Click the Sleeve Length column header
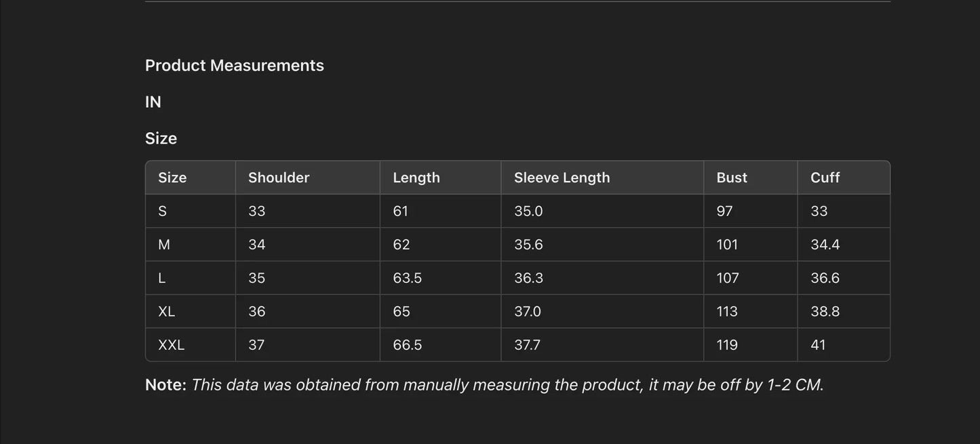The width and height of the screenshot is (980, 444). 562,178
